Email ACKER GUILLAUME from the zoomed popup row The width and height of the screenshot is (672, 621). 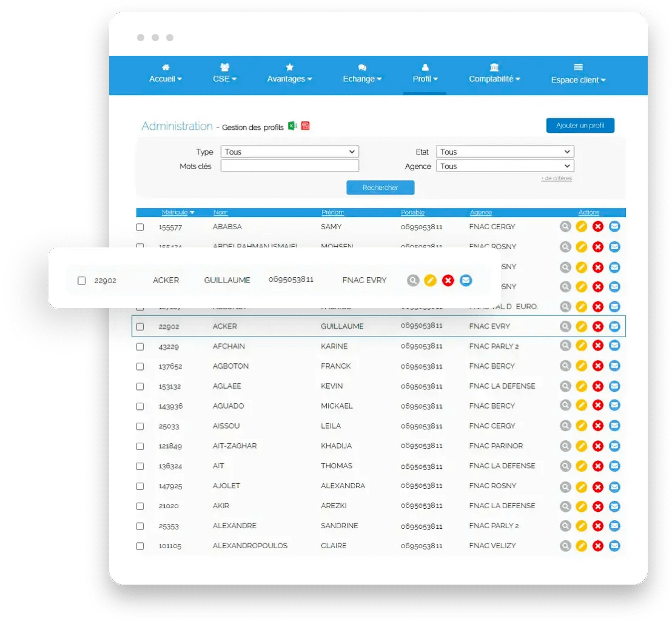pos(466,280)
